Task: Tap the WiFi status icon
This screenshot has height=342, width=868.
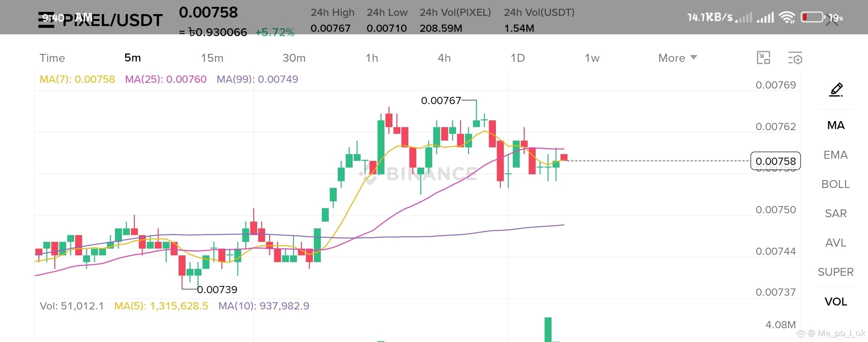Action: coord(787,17)
